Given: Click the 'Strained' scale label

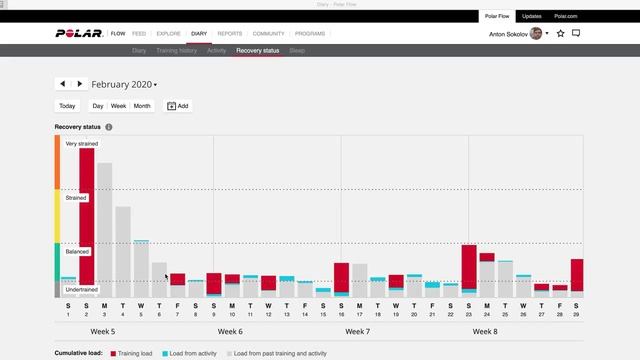Looking at the screenshot, I should (x=76, y=198).
